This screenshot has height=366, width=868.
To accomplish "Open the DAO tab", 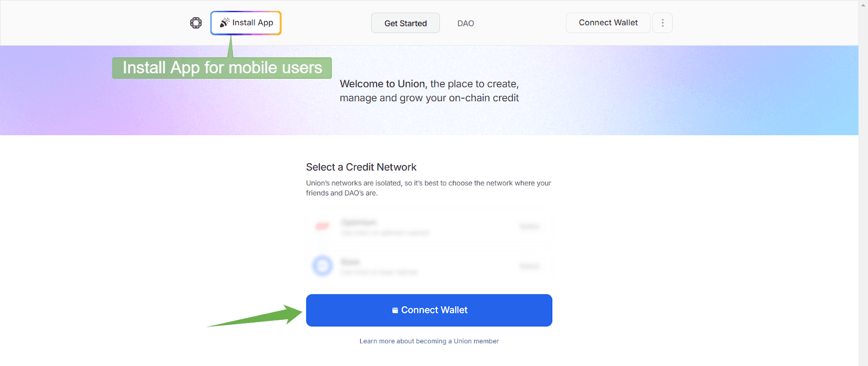I will (x=465, y=23).
